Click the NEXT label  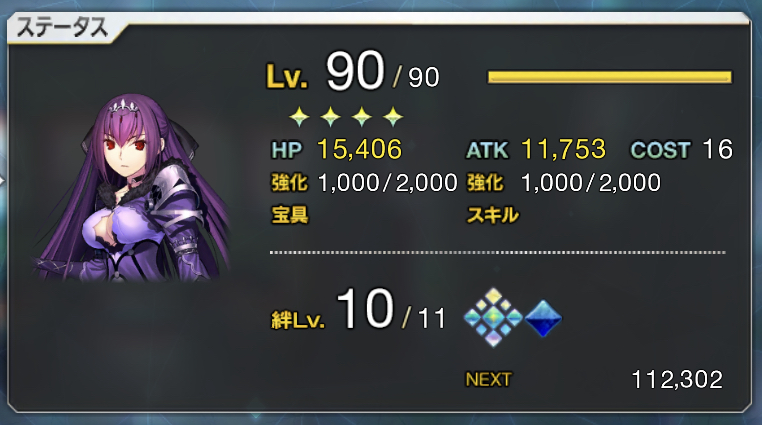click(x=488, y=379)
